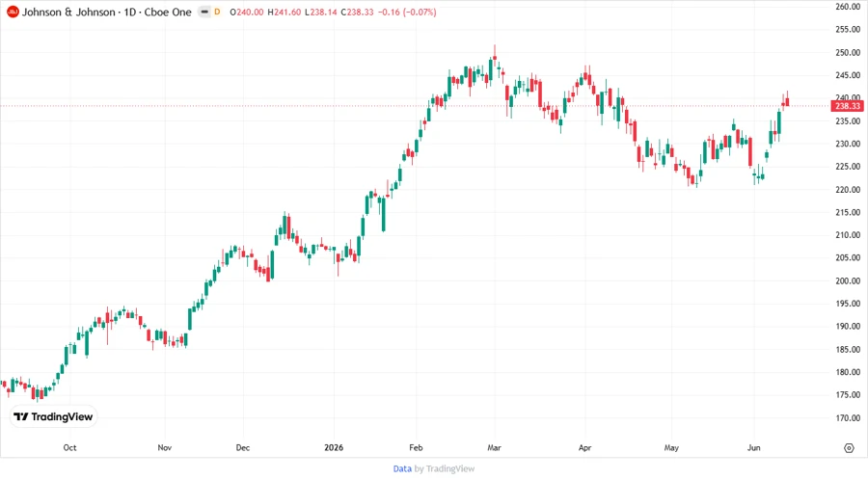Click the 210.00 price axis label
Image resolution: width=868 pixels, height=480 pixels.
[848, 235]
